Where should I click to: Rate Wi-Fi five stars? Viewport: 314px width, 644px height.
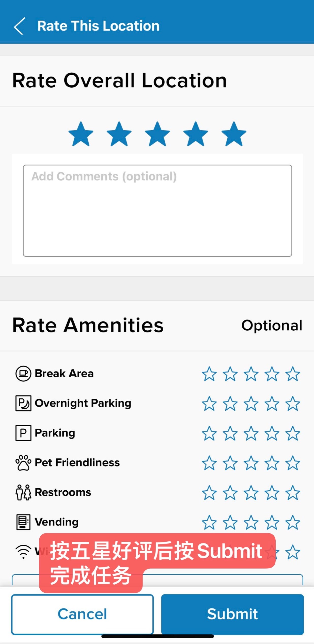[293, 552]
